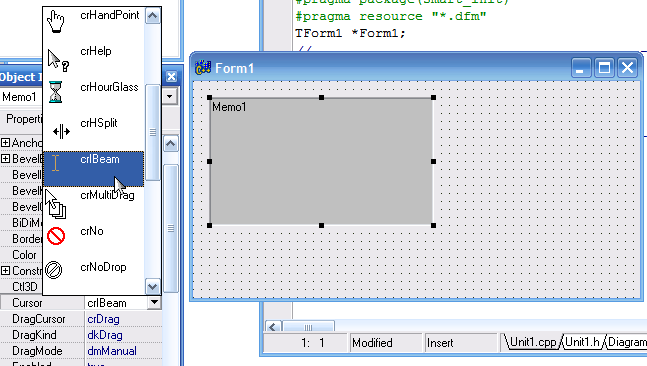
Task: Click the Object Inspector scroll-up arrow
Action: tap(171, 144)
